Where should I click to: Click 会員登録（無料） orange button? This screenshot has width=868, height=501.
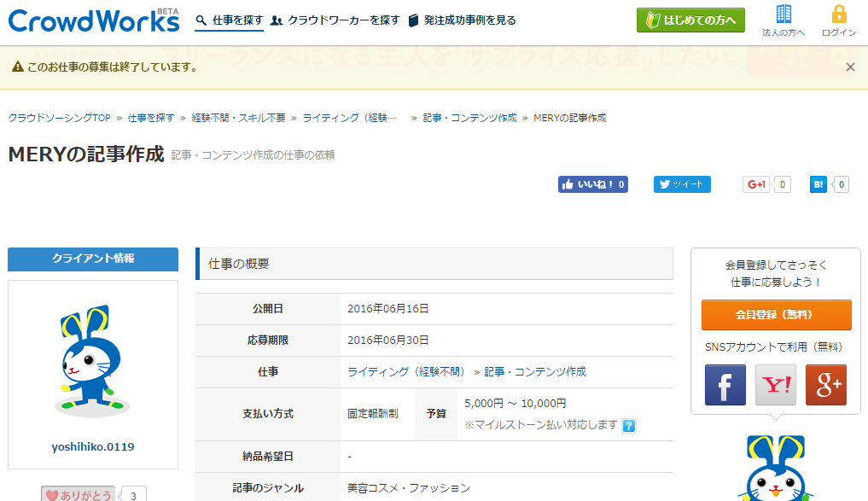[776, 314]
